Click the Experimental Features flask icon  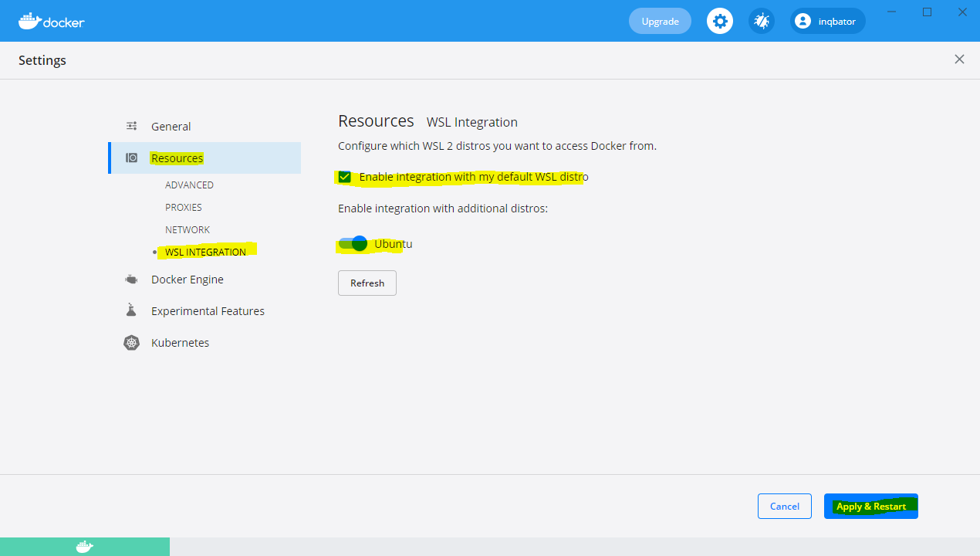point(131,310)
